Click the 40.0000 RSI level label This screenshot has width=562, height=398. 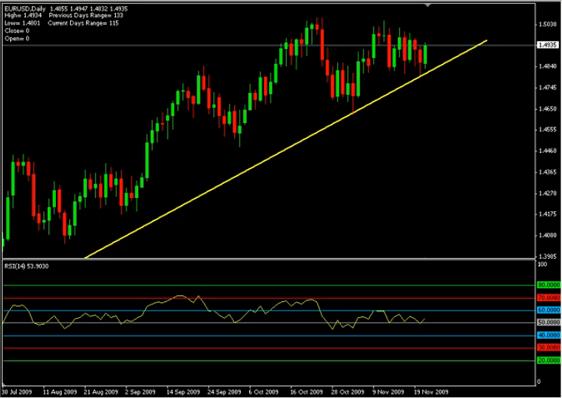tap(548, 335)
